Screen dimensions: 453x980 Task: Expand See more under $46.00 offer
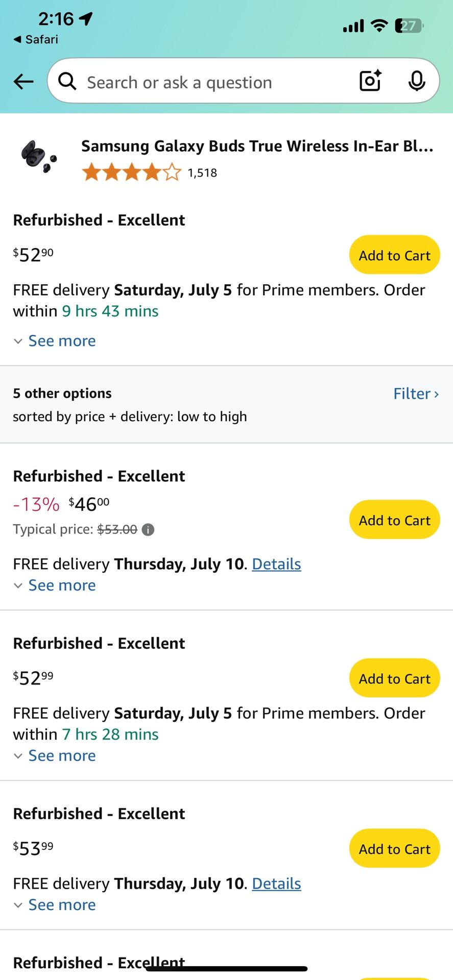click(x=55, y=585)
